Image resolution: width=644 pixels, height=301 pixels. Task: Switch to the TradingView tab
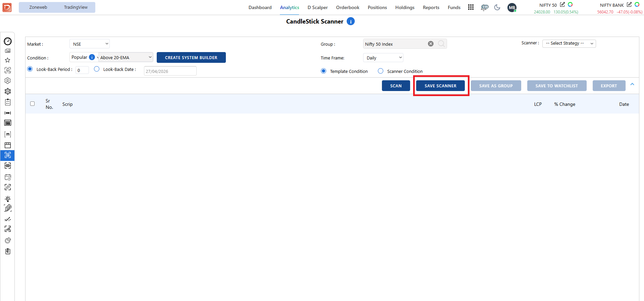coord(76,7)
